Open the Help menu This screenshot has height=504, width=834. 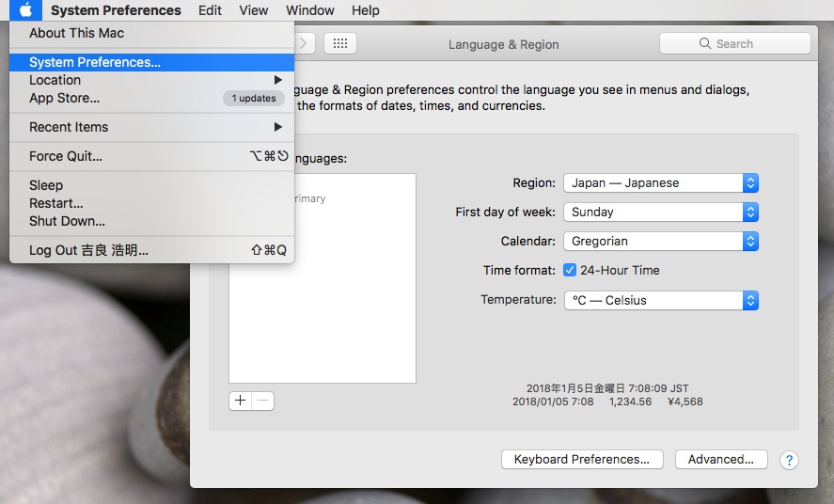[x=366, y=10]
